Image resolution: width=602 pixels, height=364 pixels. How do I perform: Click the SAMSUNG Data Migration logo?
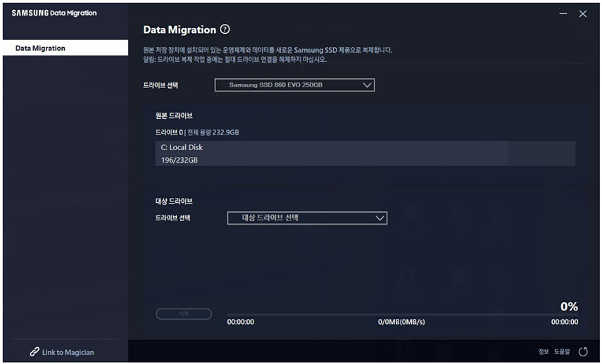coord(54,13)
